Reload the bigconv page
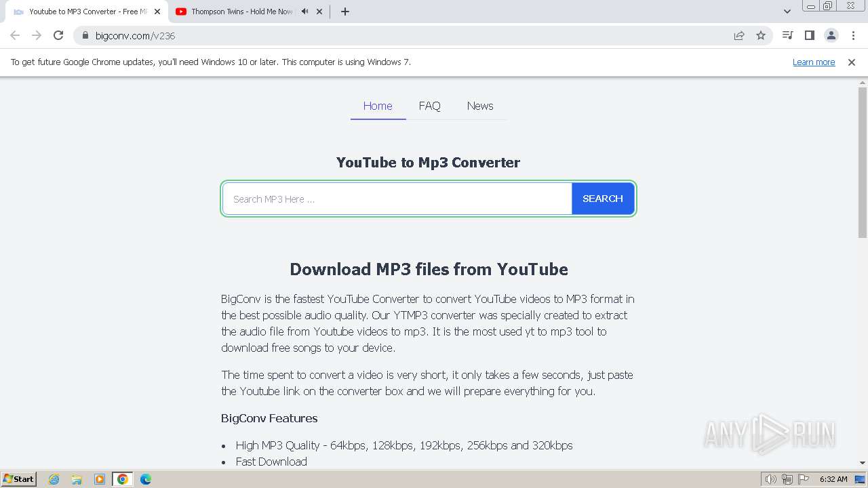This screenshot has height=488, width=868. (x=58, y=35)
